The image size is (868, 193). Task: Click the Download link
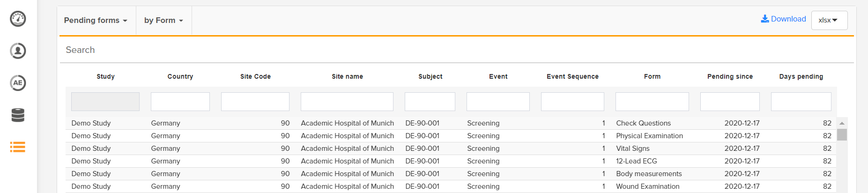click(x=788, y=19)
